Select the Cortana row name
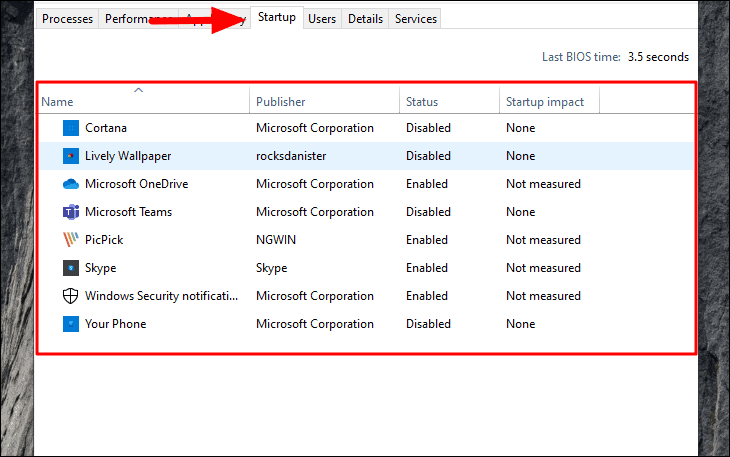The image size is (730, 457). (106, 128)
